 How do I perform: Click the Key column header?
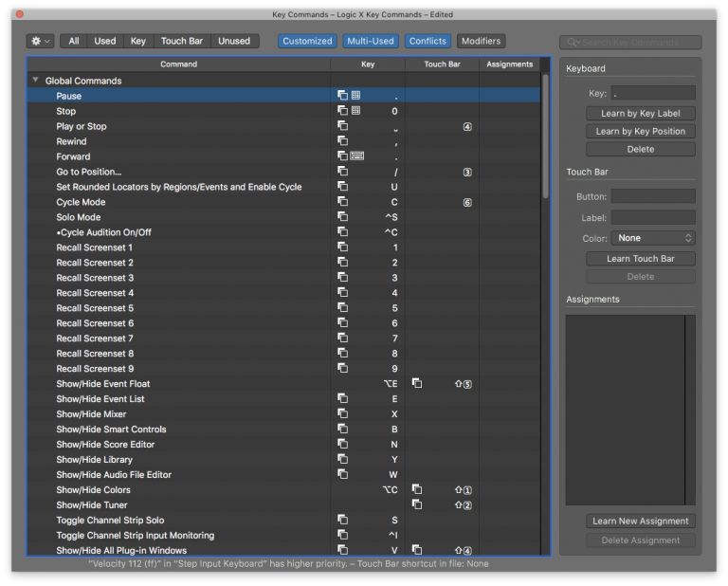pyautogui.click(x=368, y=64)
